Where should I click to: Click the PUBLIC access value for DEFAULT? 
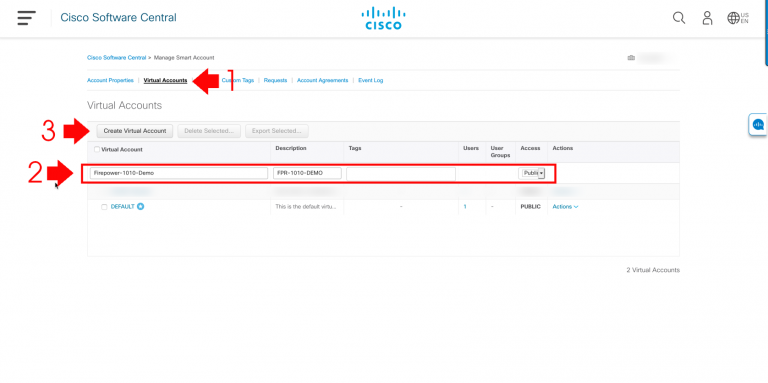(530, 207)
